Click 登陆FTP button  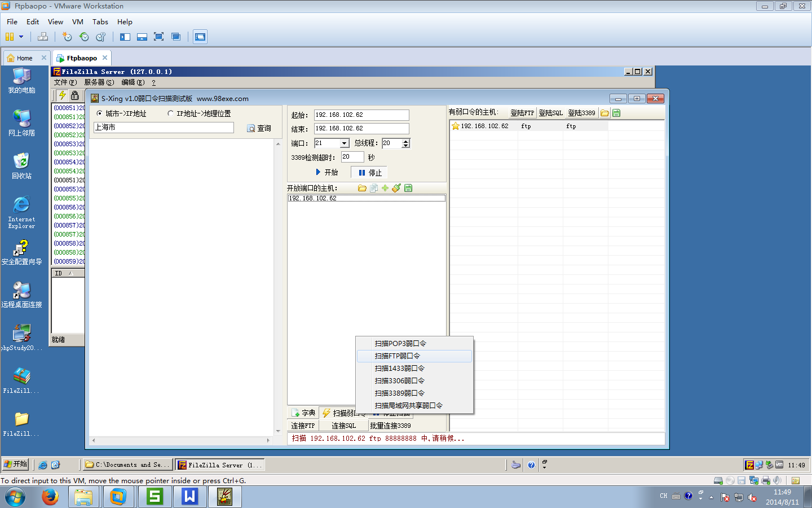[522, 113]
